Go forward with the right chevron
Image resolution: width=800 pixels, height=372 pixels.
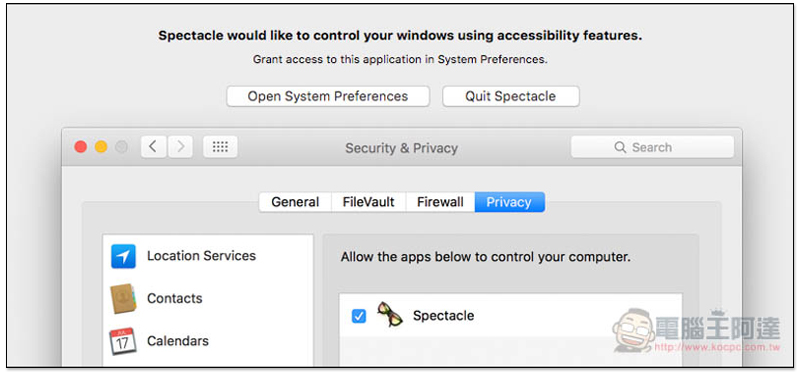click(x=181, y=147)
